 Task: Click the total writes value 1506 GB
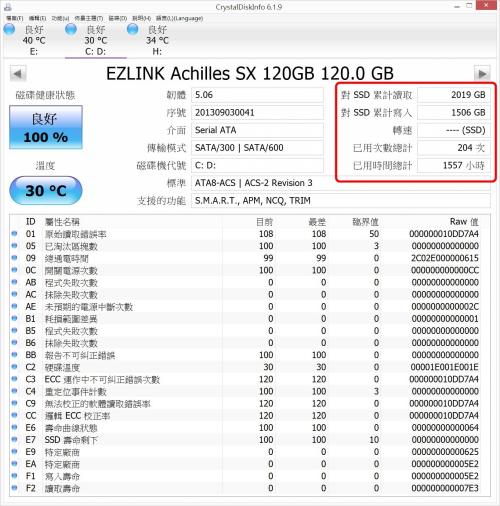454,113
